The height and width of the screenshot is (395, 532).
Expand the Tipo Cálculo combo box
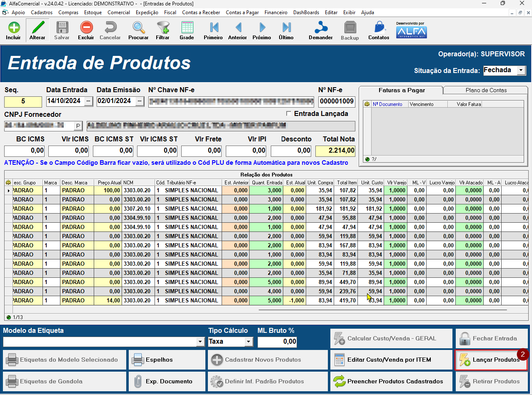[x=248, y=342]
